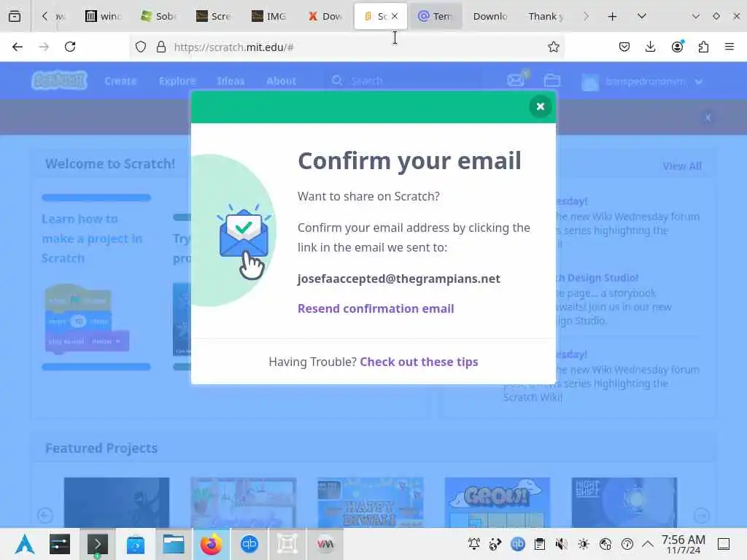
Task: Open the Night Shift project thumbnail
Action: pyautogui.click(x=624, y=502)
